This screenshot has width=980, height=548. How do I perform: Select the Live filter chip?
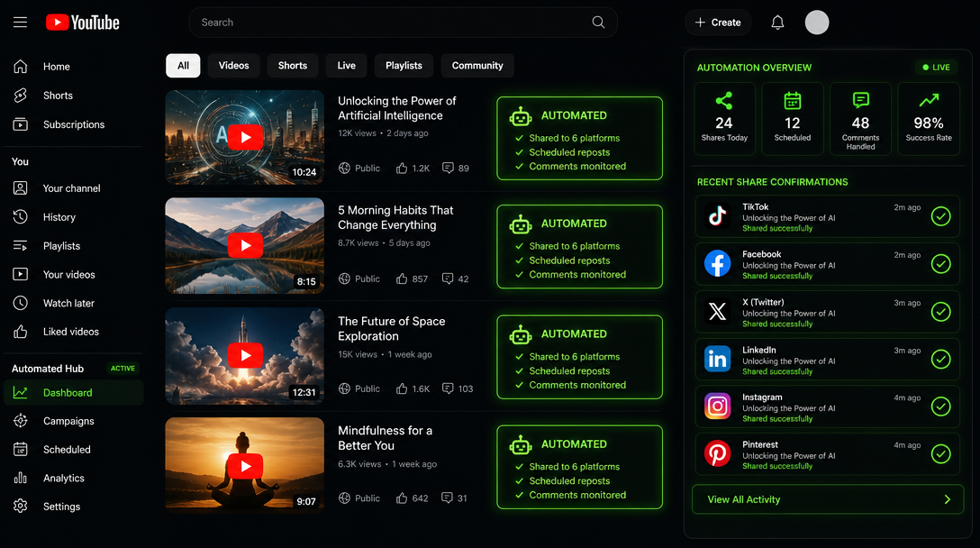346,66
